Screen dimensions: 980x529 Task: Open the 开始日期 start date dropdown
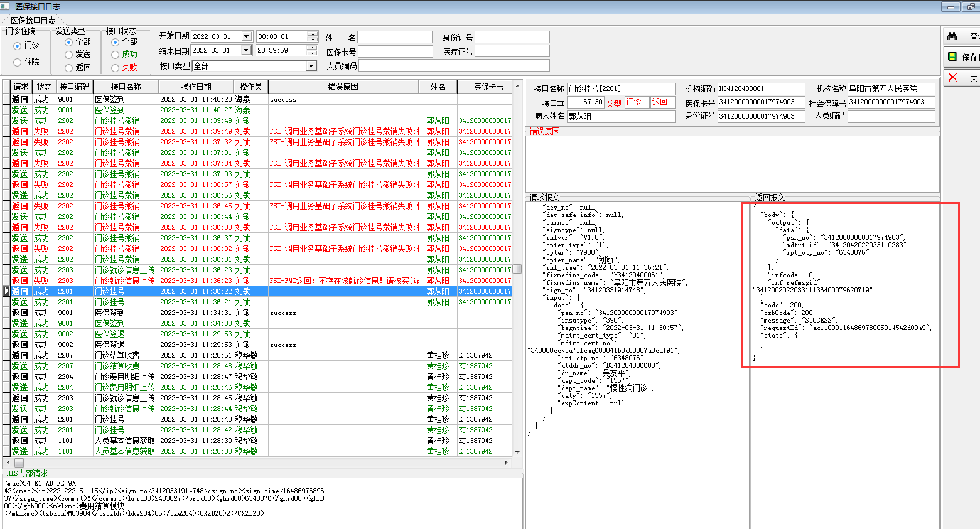coord(247,36)
